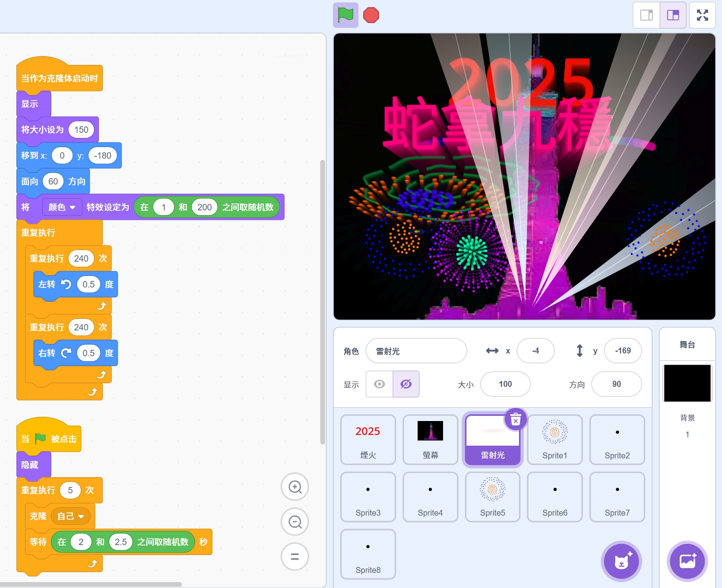The height and width of the screenshot is (588, 722).
Task: Select the 煙火 sprite thumbnail
Action: point(368,439)
